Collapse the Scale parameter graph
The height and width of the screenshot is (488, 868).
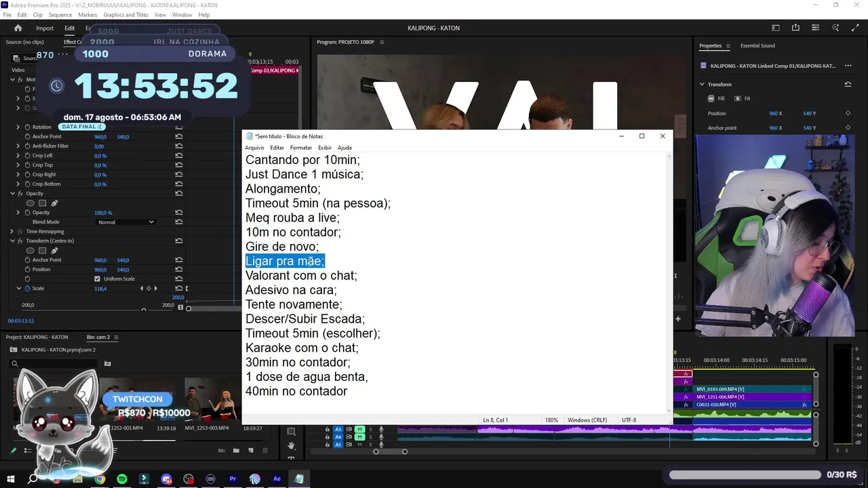pyautogui.click(x=18, y=289)
